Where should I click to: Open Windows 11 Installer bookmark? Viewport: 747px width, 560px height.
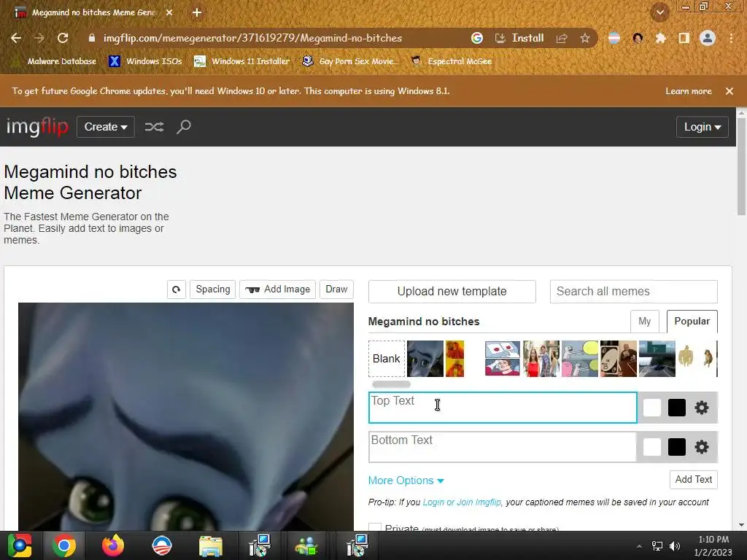coord(242,61)
